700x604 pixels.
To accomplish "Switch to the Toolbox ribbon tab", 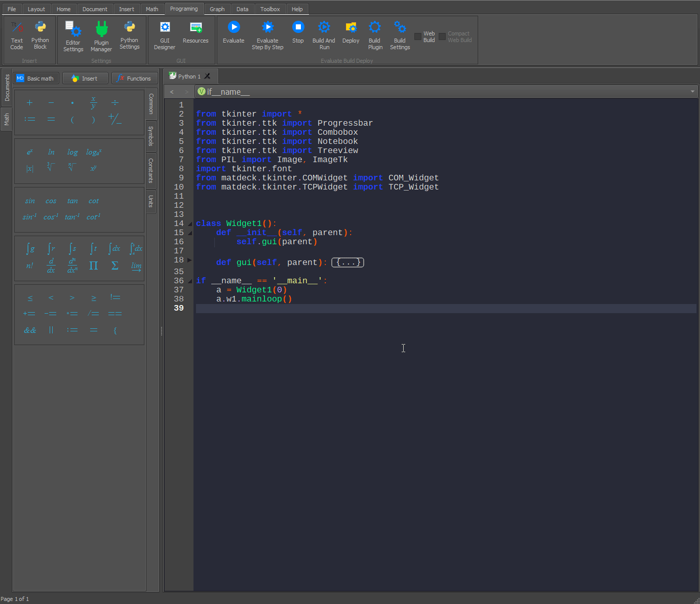I will point(270,9).
